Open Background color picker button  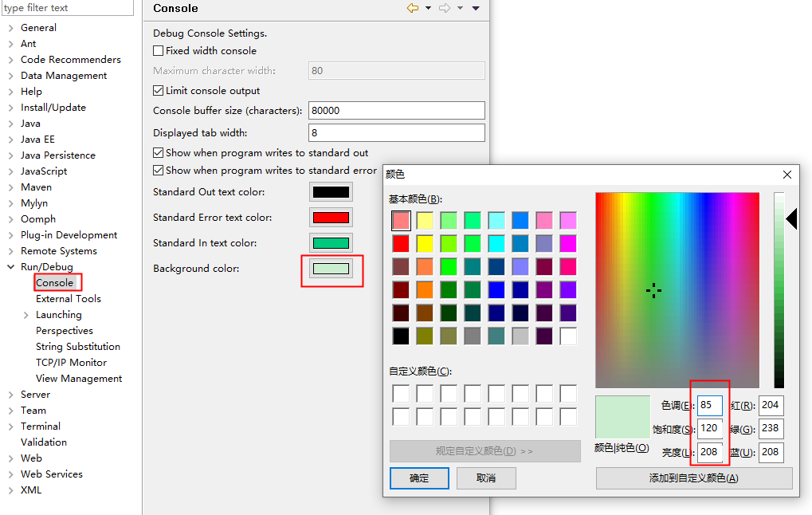coord(331,269)
